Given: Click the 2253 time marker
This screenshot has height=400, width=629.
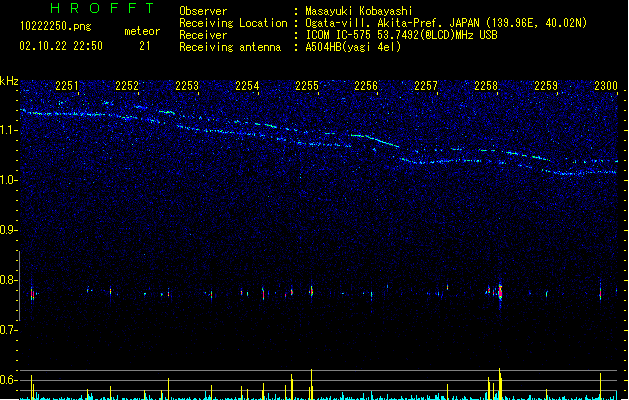Looking at the screenshot, I should 187,86.
